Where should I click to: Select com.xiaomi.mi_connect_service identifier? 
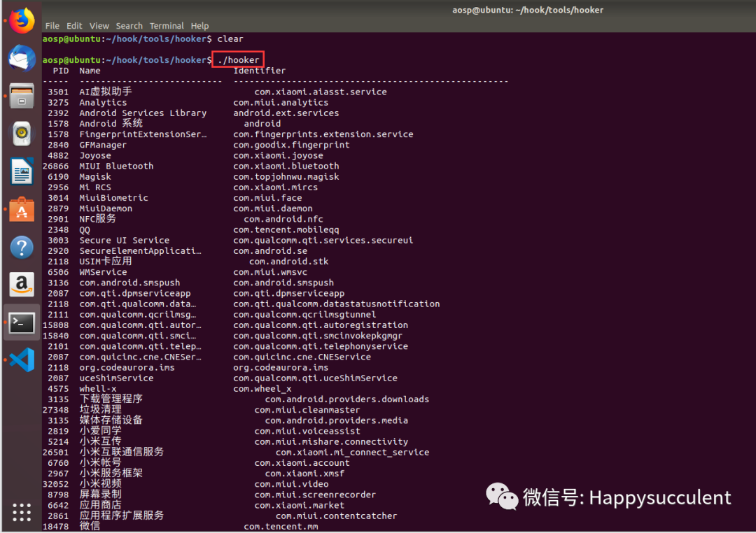click(x=352, y=452)
